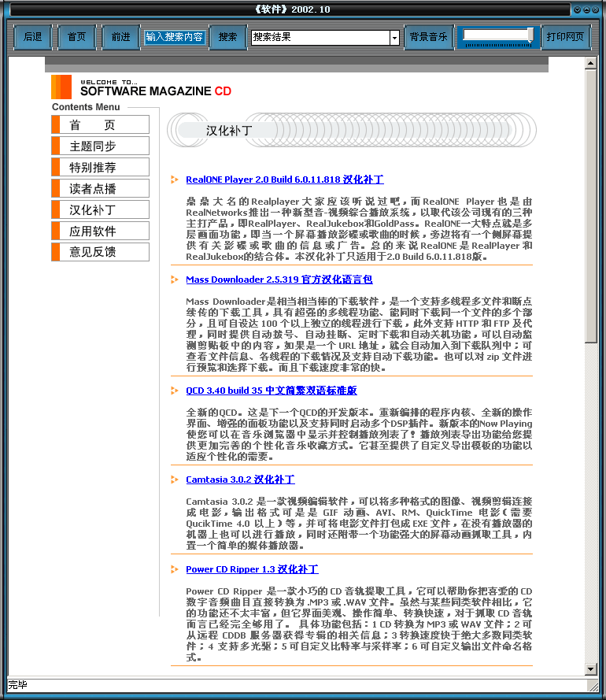Click the status bar resize grip
Screen dimensions: 606x700
click(x=593, y=685)
